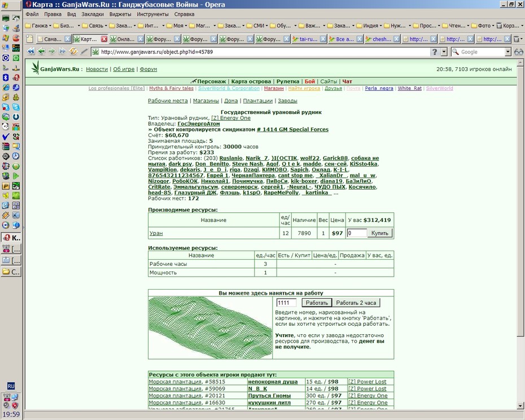Open the Карта острова link
525x420 pixels.
point(251,81)
